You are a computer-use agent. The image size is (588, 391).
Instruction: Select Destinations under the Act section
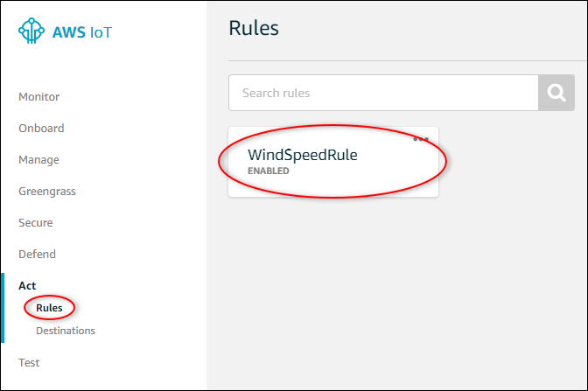point(66,331)
